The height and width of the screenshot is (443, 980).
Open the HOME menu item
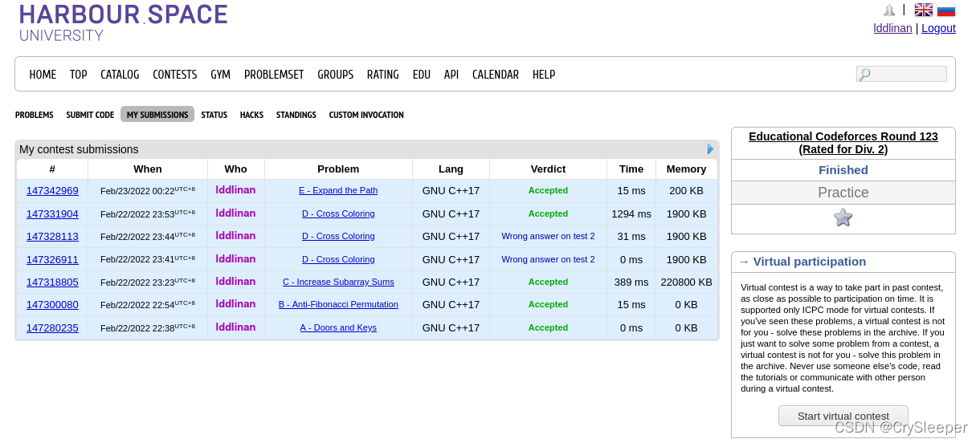43,75
